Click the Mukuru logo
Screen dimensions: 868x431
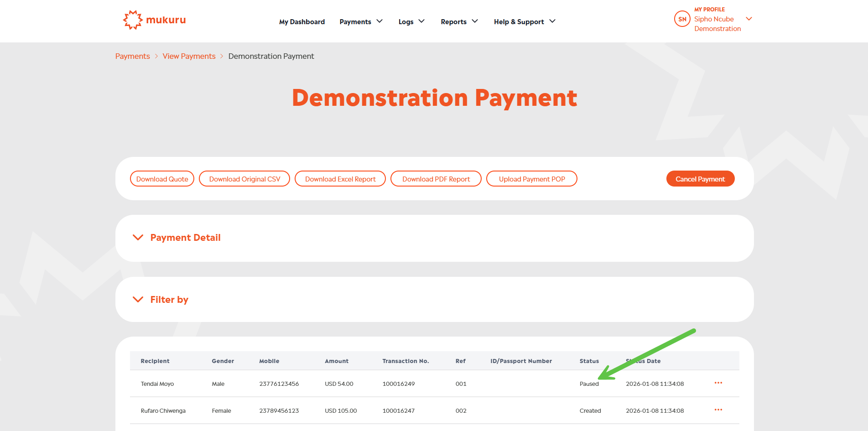pos(154,20)
